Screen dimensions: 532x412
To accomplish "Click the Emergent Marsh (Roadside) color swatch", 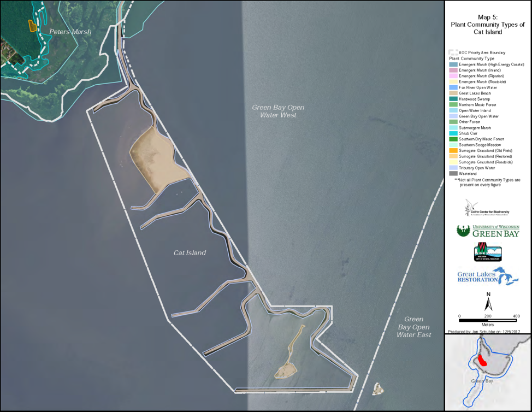I will pyautogui.click(x=453, y=82).
